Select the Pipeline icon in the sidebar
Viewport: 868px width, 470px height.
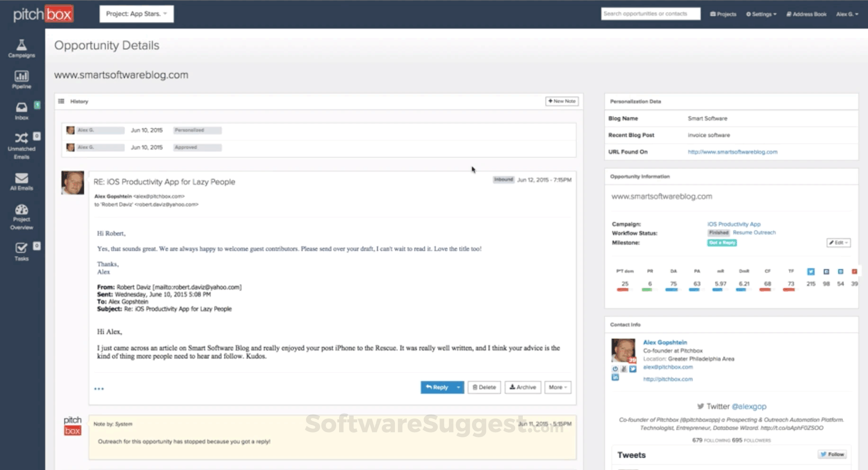(x=21, y=79)
